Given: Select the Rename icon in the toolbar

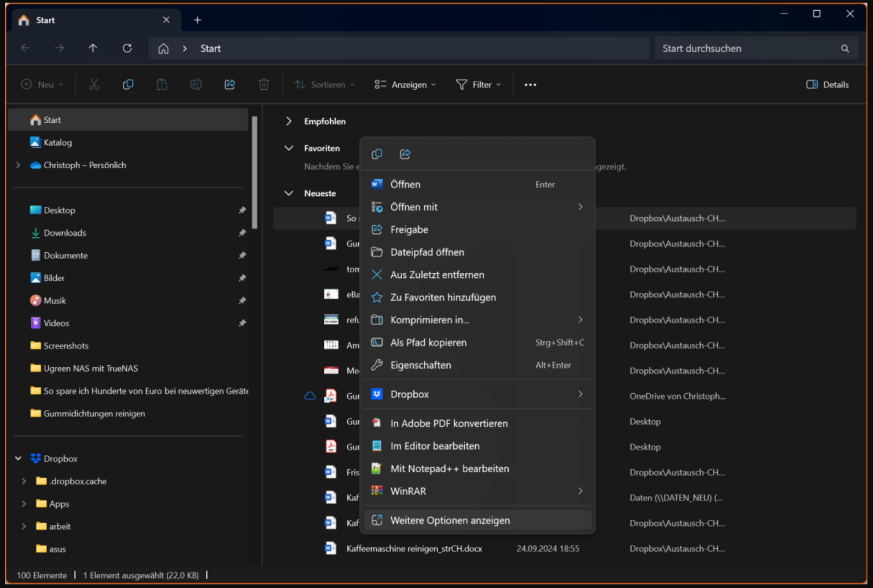Looking at the screenshot, I should pyautogui.click(x=196, y=84).
